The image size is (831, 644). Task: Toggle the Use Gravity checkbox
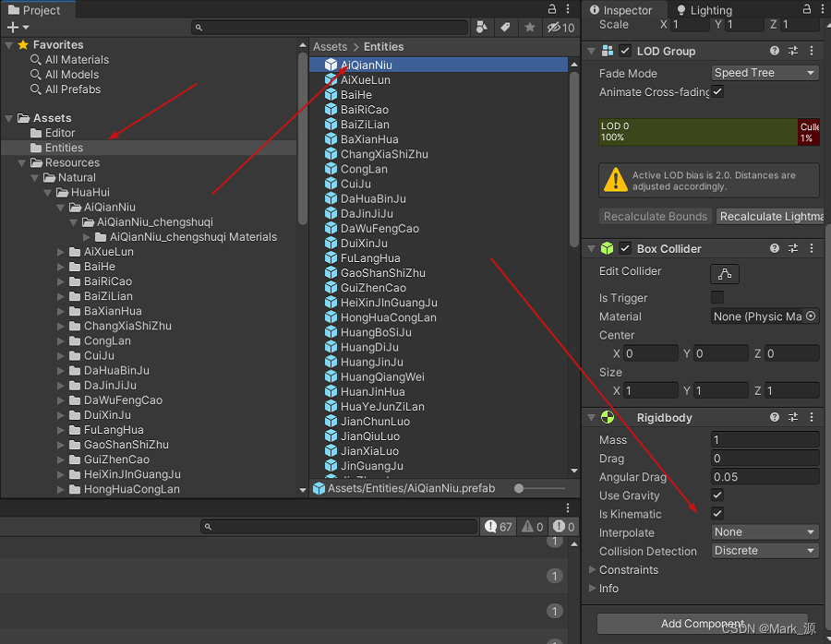coord(717,495)
